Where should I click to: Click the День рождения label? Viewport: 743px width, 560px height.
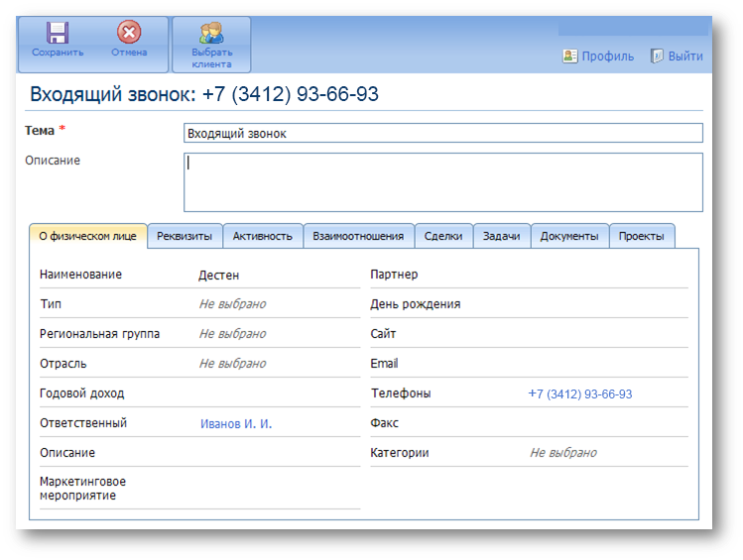coord(416,304)
